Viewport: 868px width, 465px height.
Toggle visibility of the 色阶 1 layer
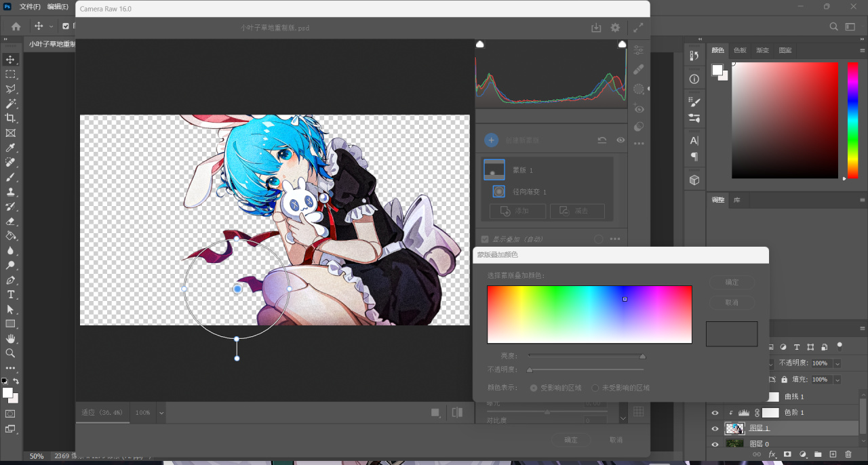(715, 413)
